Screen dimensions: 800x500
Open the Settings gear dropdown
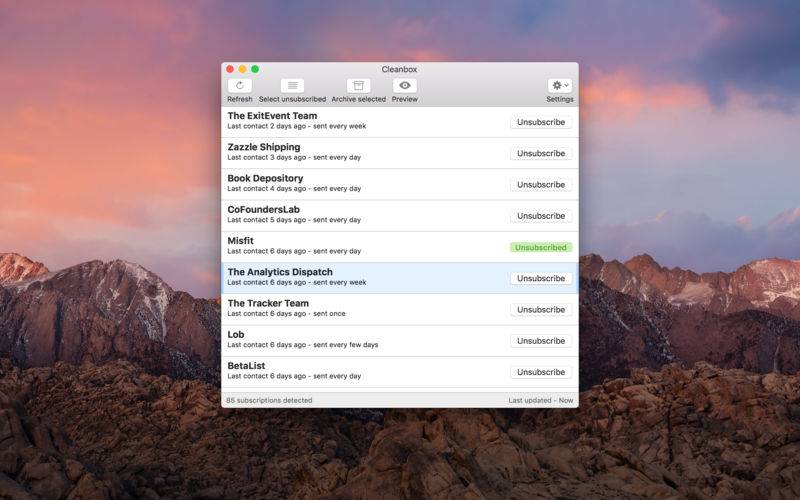click(x=560, y=86)
